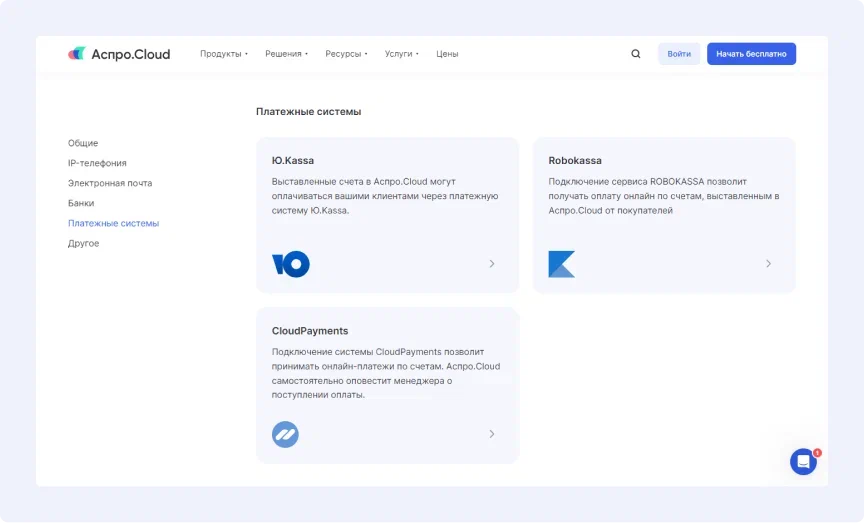Open Ю.Kassa card arrow chevron
Viewport: 864px width, 523px height.
click(x=492, y=264)
